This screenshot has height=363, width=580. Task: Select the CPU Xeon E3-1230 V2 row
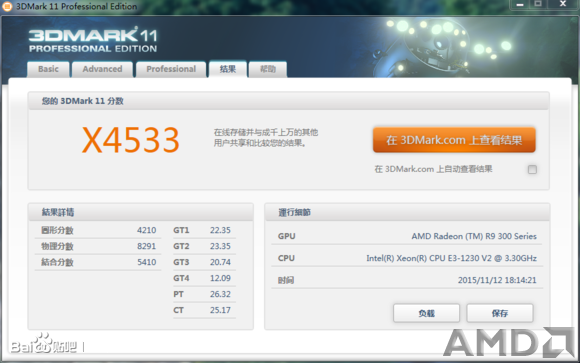(x=407, y=258)
